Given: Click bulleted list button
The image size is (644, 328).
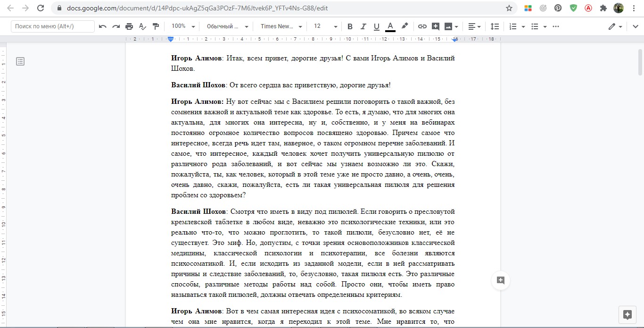Looking at the screenshot, I should pos(535,26).
